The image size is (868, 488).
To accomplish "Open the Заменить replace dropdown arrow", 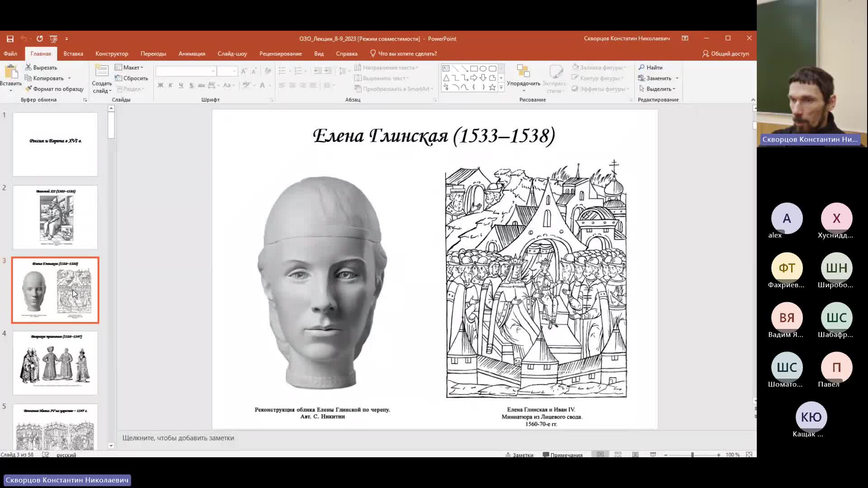I will [x=677, y=79].
